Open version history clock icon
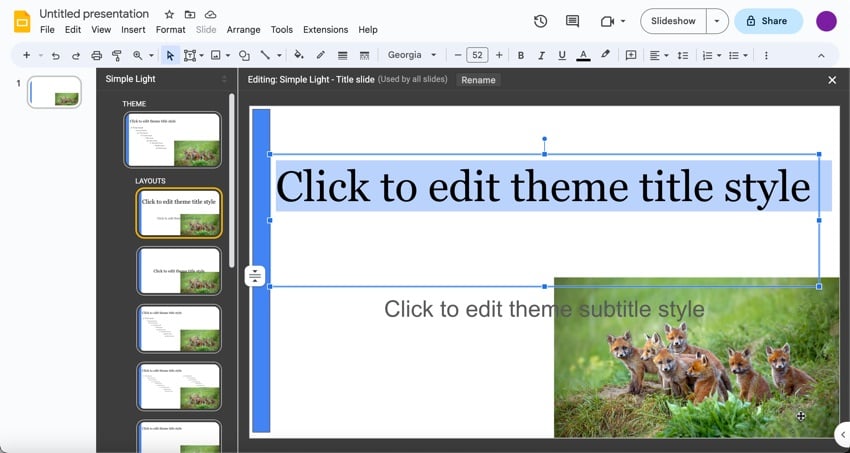The height and width of the screenshot is (453, 850). [x=540, y=21]
